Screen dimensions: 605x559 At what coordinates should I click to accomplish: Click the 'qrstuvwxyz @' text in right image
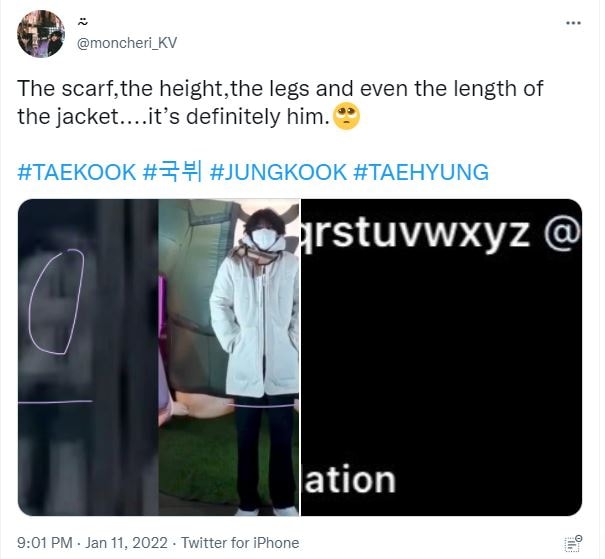(x=440, y=233)
